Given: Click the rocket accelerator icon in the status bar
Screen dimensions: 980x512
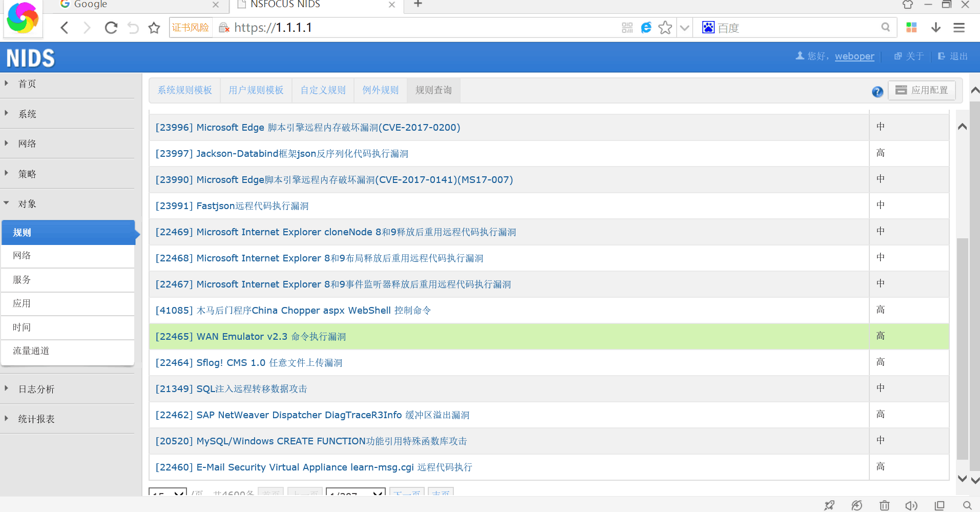Looking at the screenshot, I should (829, 505).
